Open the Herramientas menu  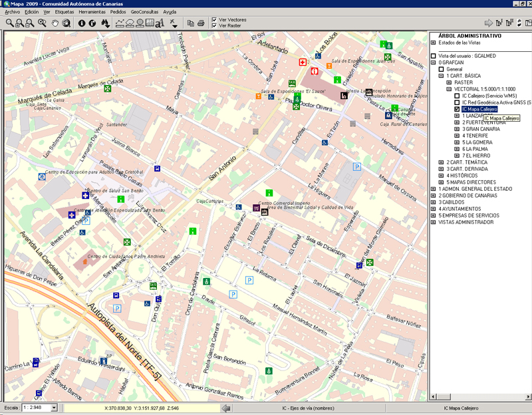(x=92, y=12)
